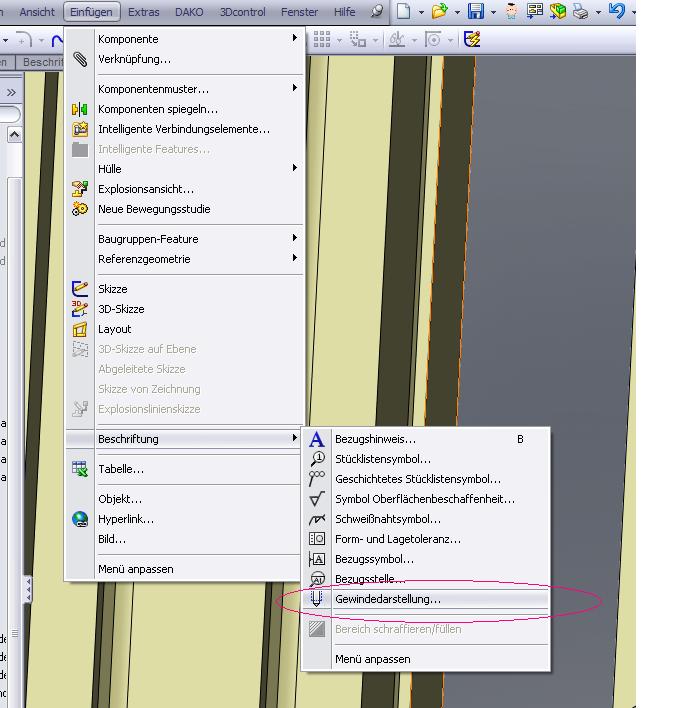The height and width of the screenshot is (708, 682).
Task: Click Bezugshinweis letter A icon
Action: [x=317, y=439]
